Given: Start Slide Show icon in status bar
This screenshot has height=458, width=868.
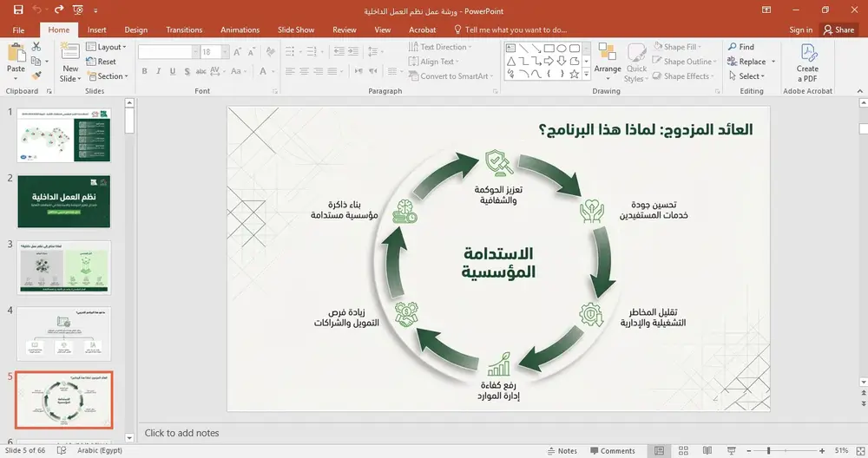Looking at the screenshot, I should pyautogui.click(x=731, y=451).
